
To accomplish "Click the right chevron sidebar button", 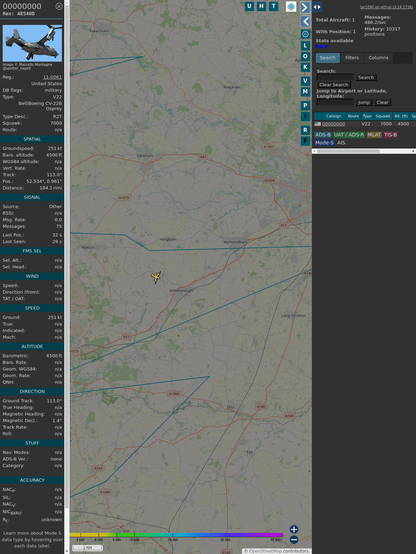I will (305, 7).
